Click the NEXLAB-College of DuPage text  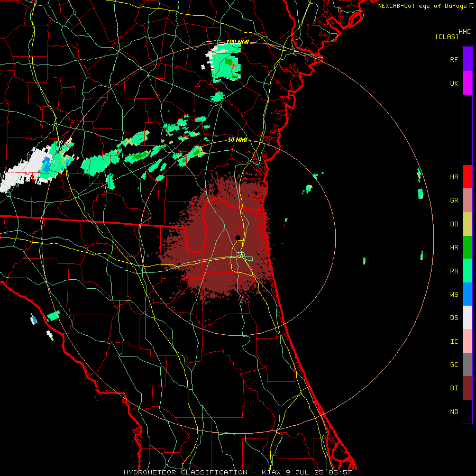click(423, 6)
